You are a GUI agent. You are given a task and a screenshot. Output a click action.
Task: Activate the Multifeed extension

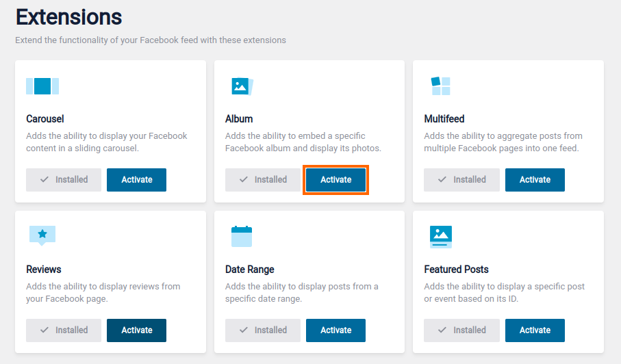click(535, 180)
